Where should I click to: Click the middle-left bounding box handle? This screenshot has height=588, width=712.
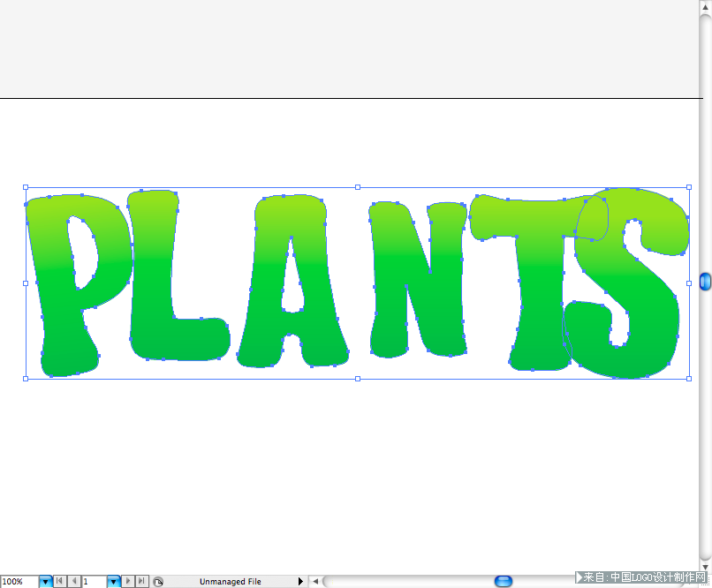pos(26,283)
